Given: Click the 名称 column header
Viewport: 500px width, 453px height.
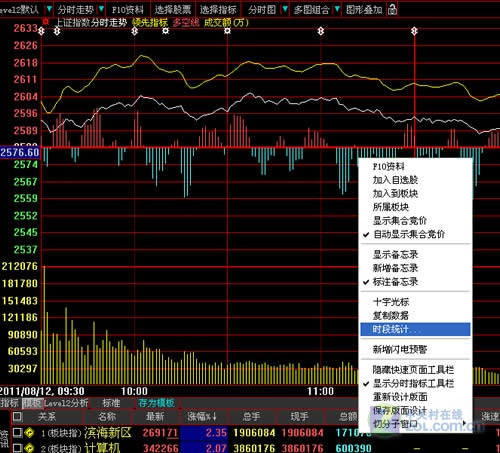Looking at the screenshot, I should click(107, 416).
